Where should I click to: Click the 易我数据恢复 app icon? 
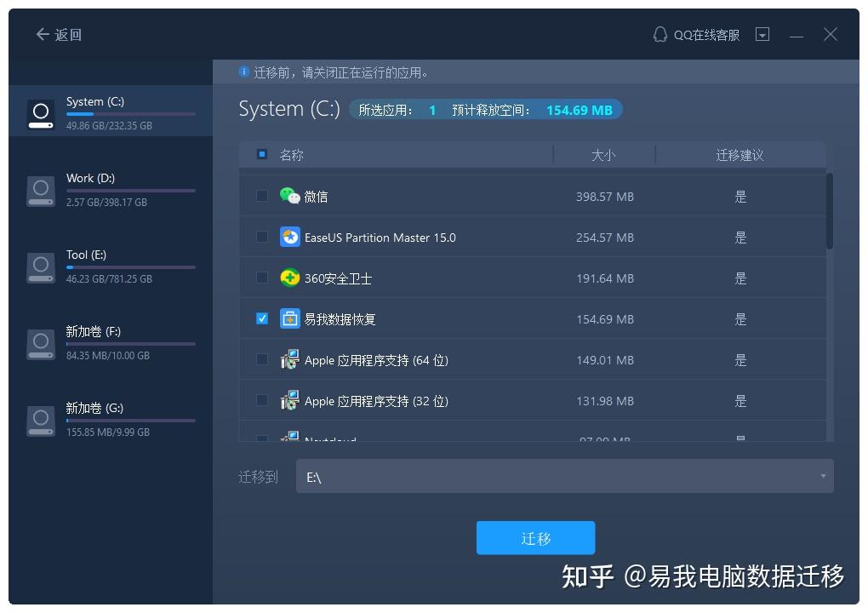[x=289, y=319]
